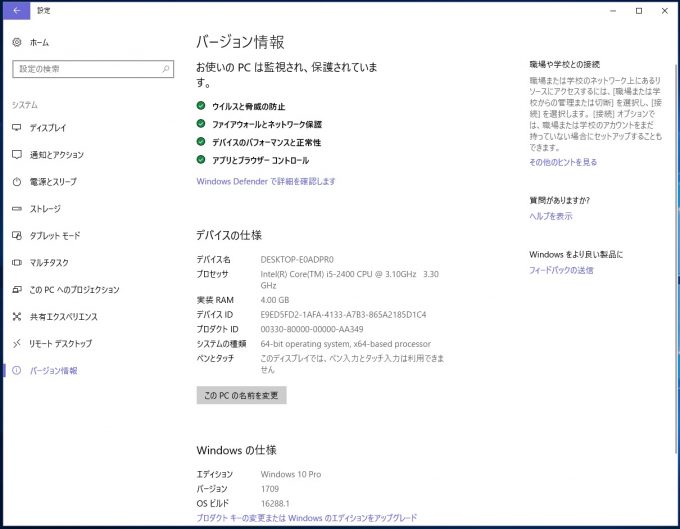The width and height of the screenshot is (680, 529).
Task: Open ホーム in the sidebar
Action: coord(39,42)
